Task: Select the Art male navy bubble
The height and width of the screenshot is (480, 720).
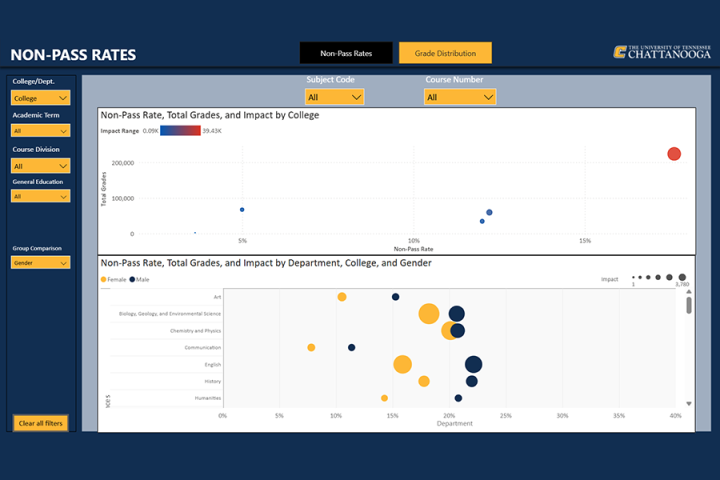Action: pyautogui.click(x=395, y=297)
